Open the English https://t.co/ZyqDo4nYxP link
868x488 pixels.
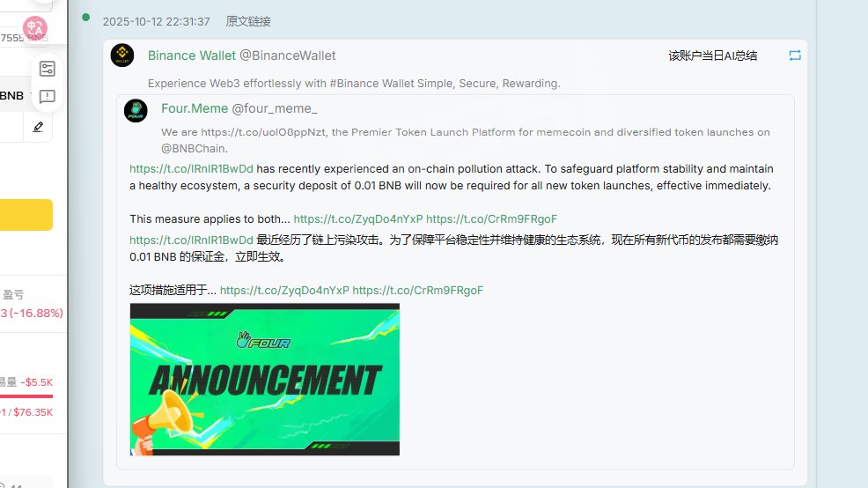coord(358,218)
